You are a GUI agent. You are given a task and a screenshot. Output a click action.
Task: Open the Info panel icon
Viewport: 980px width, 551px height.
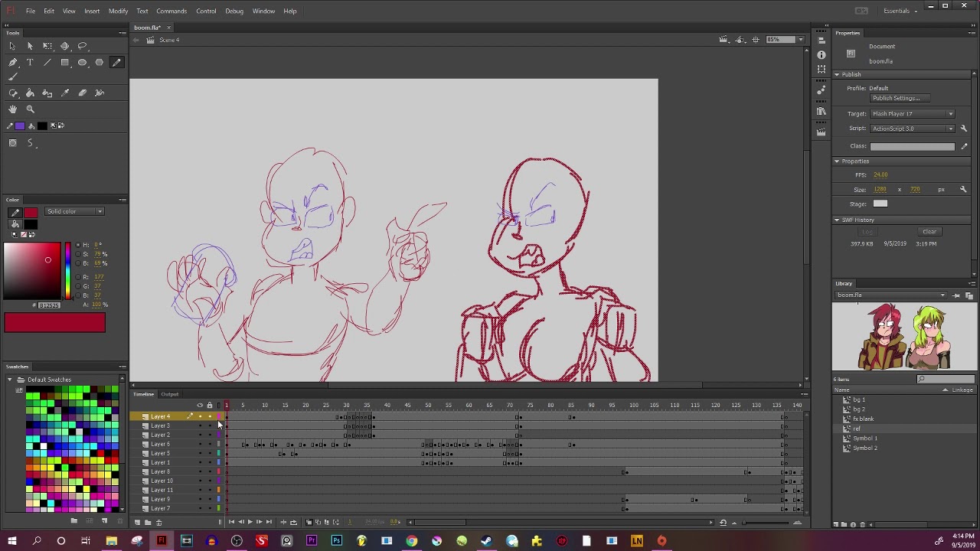[822, 55]
